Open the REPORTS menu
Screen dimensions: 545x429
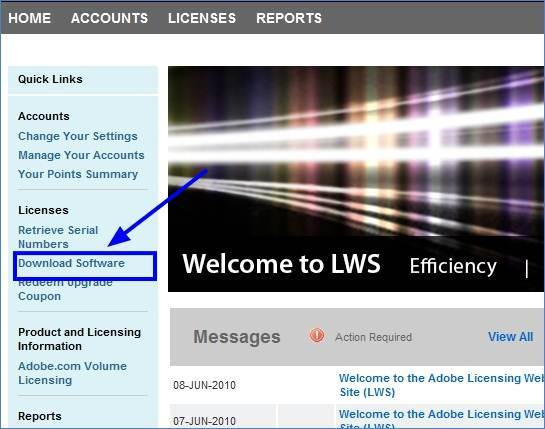click(289, 18)
